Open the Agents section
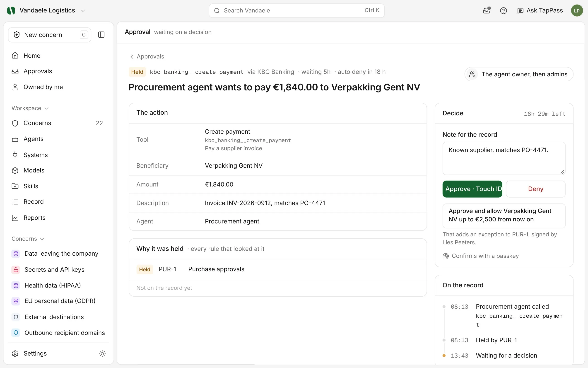The width and height of the screenshot is (588, 368). pyautogui.click(x=58, y=139)
